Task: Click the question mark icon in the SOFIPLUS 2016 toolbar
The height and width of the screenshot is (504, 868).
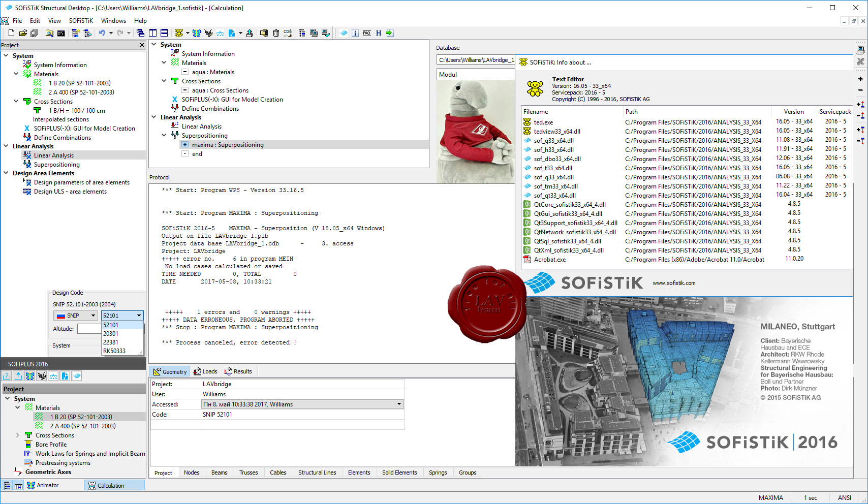Action: pos(7,376)
